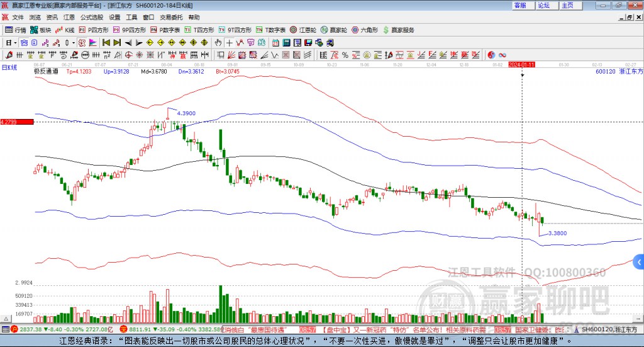Viewport: 644px width, 347px height.
Task: Click the Tp=4.1203 indicator value
Action: tap(79, 71)
